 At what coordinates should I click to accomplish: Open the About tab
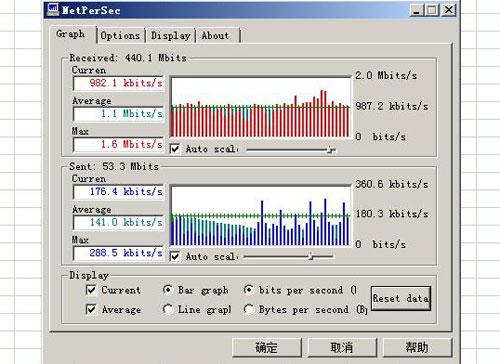coord(216,36)
